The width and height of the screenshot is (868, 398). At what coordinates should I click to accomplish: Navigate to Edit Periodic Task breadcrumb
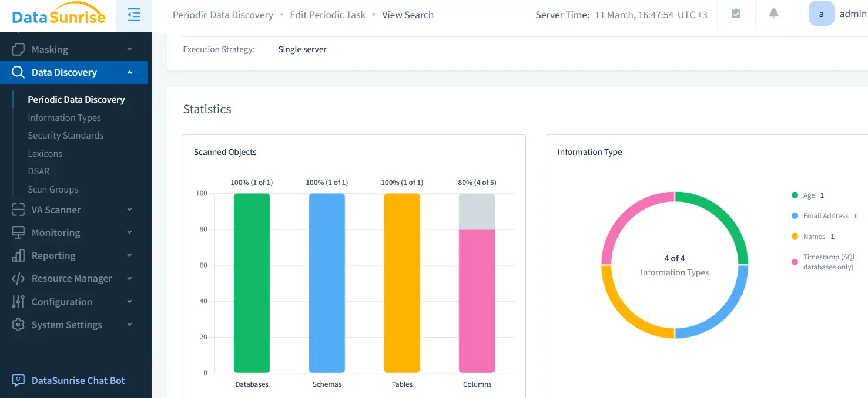(327, 15)
